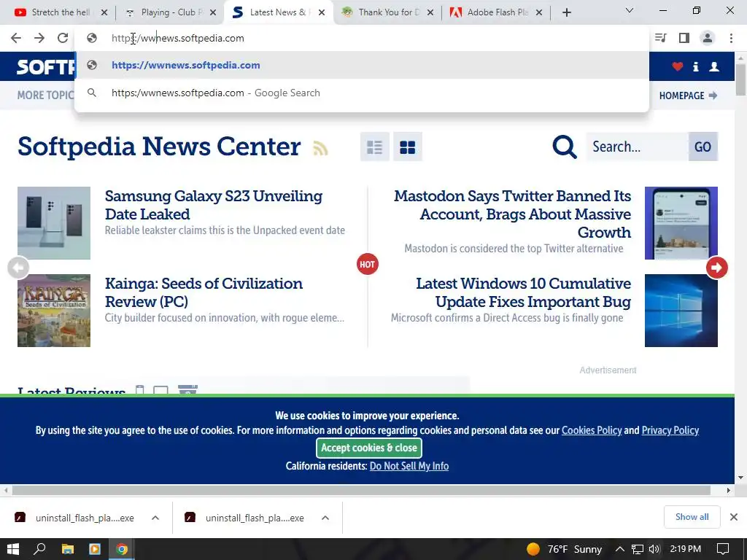The image size is (747, 560).
Task: Open Chrome from the taskbar
Action: pyautogui.click(x=122, y=549)
